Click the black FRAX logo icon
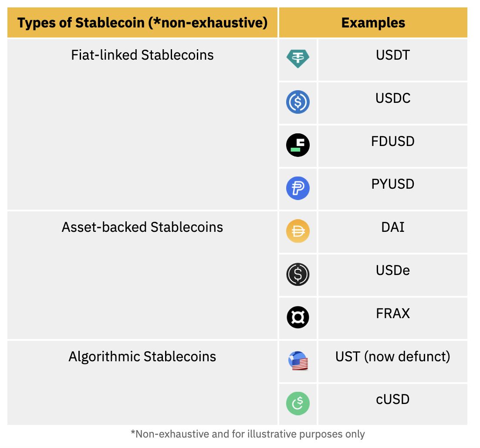The height and width of the screenshot is (448, 480). click(x=298, y=317)
